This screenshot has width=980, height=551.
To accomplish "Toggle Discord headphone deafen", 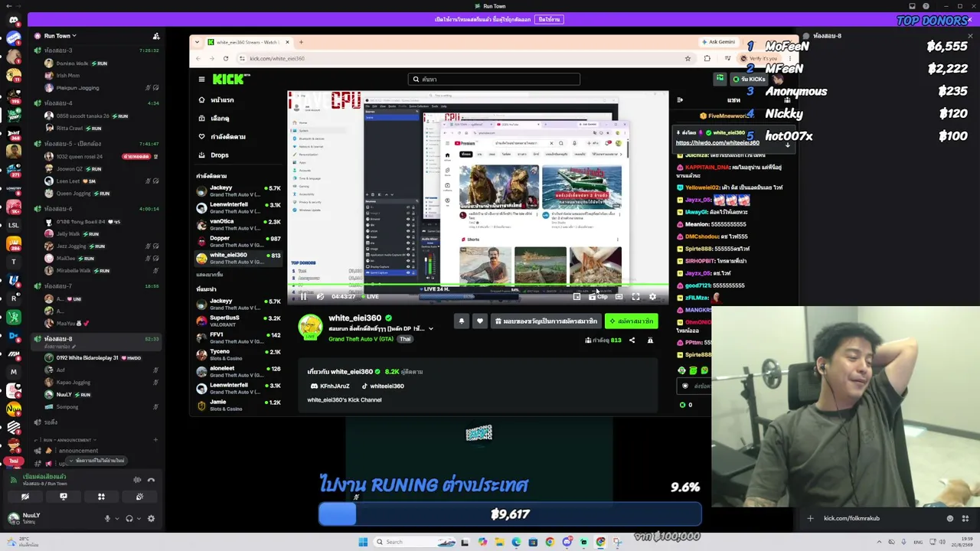I will coord(129,519).
